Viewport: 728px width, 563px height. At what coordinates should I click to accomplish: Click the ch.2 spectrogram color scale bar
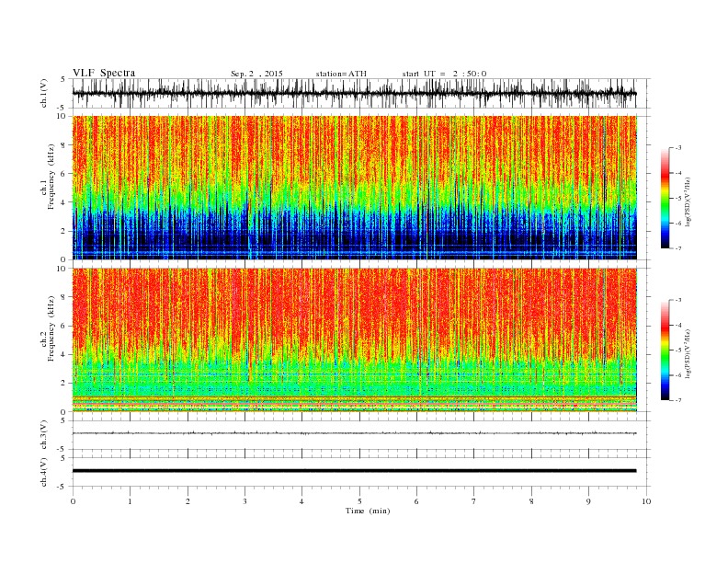click(665, 350)
